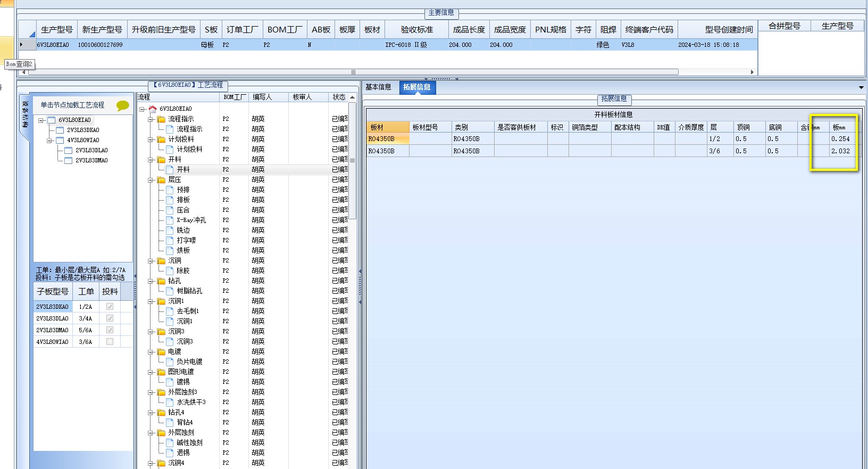868x469 pixels.
Task: Open the Bom查询2 tab
Action: [x=19, y=64]
